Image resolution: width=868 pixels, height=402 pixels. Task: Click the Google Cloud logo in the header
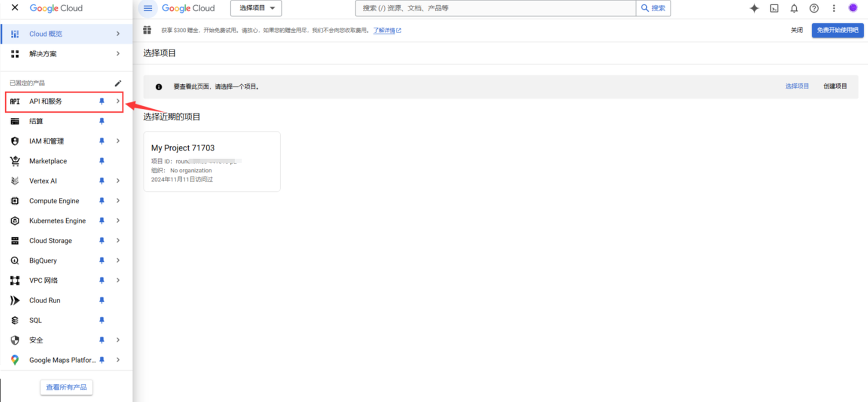click(x=188, y=8)
